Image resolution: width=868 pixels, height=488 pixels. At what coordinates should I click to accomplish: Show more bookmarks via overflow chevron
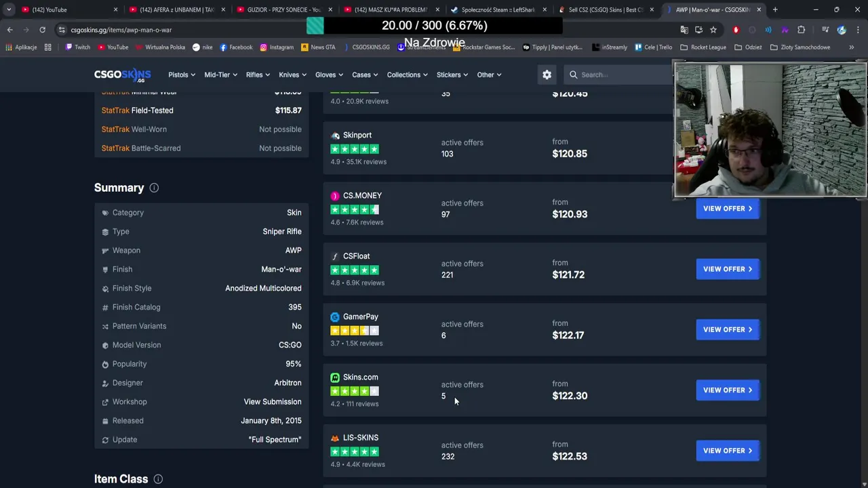tap(851, 47)
